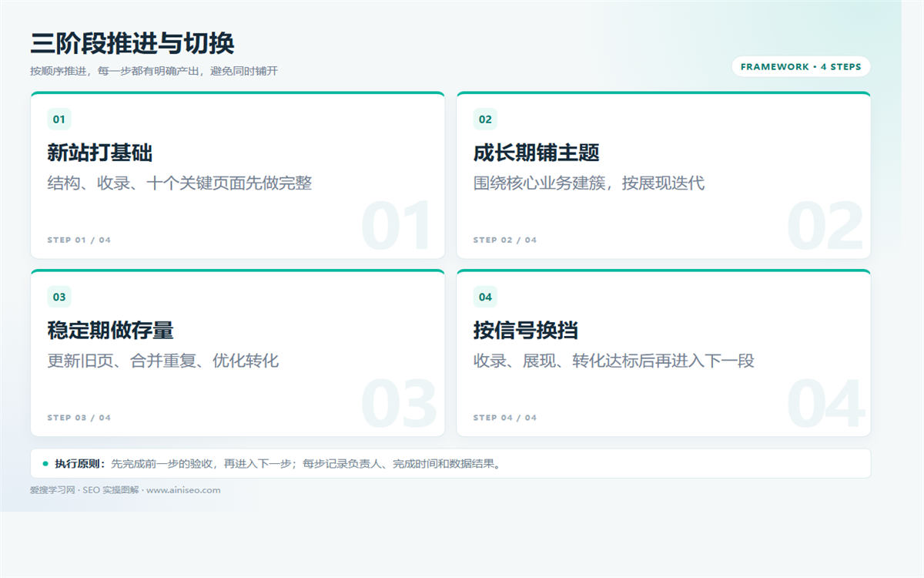
Task: Click the green dot before 执行原则
Action: click(x=45, y=463)
